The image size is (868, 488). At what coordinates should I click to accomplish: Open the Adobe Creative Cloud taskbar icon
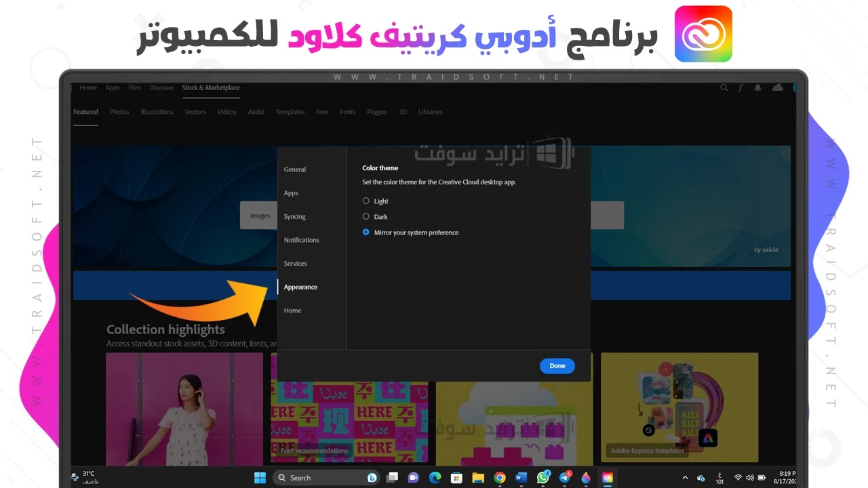tap(608, 477)
